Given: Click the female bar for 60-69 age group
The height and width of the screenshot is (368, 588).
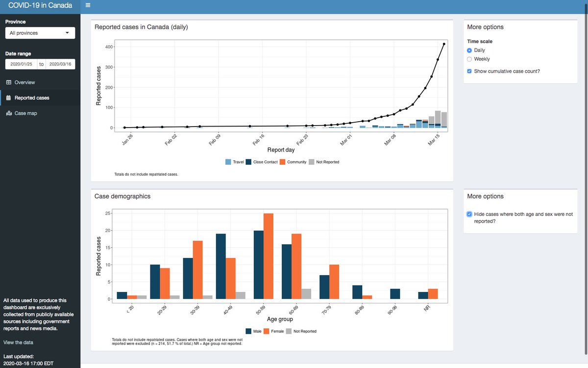Looking at the screenshot, I should tap(296, 266).
